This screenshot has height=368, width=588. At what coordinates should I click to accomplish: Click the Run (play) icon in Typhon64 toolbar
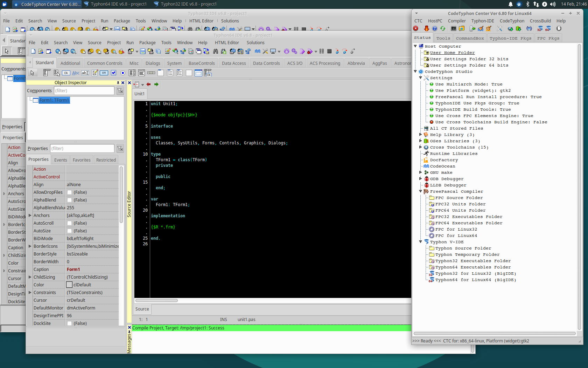[x=302, y=52]
